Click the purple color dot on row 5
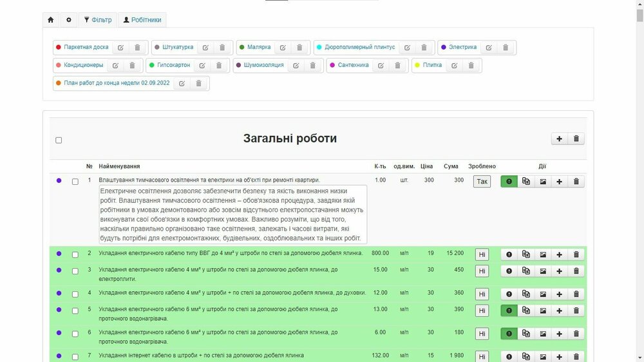 click(59, 310)
